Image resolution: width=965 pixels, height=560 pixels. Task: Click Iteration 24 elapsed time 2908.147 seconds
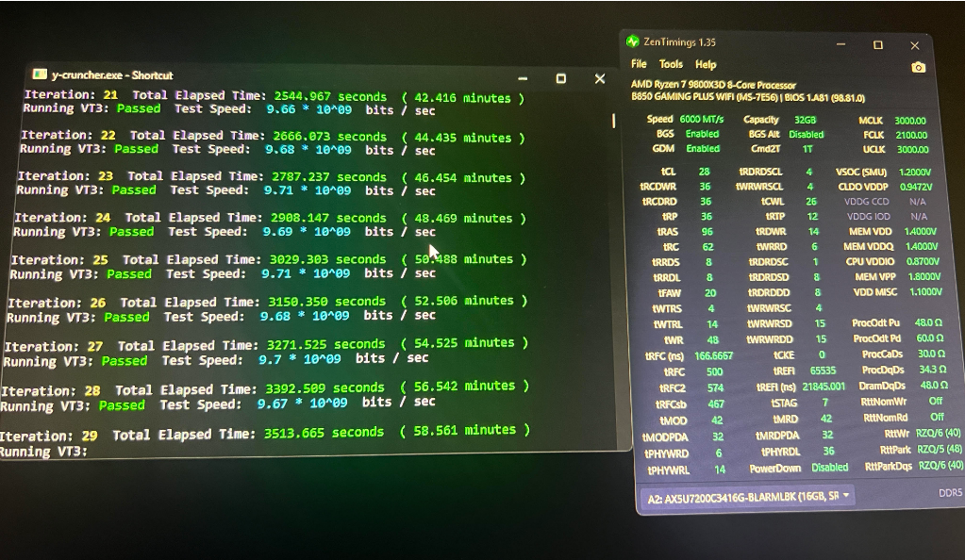pos(328,218)
